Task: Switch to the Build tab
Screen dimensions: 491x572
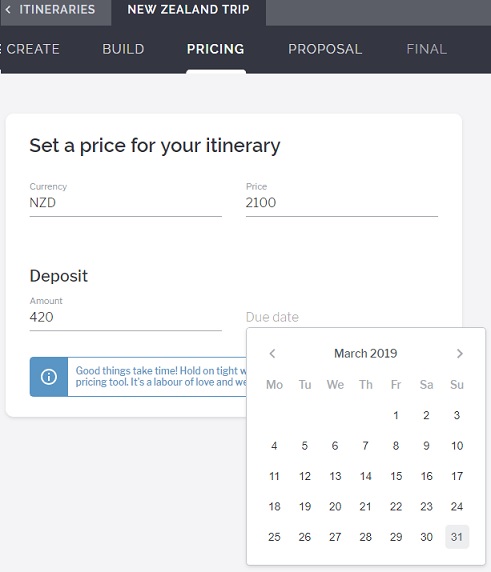Action: point(123,49)
